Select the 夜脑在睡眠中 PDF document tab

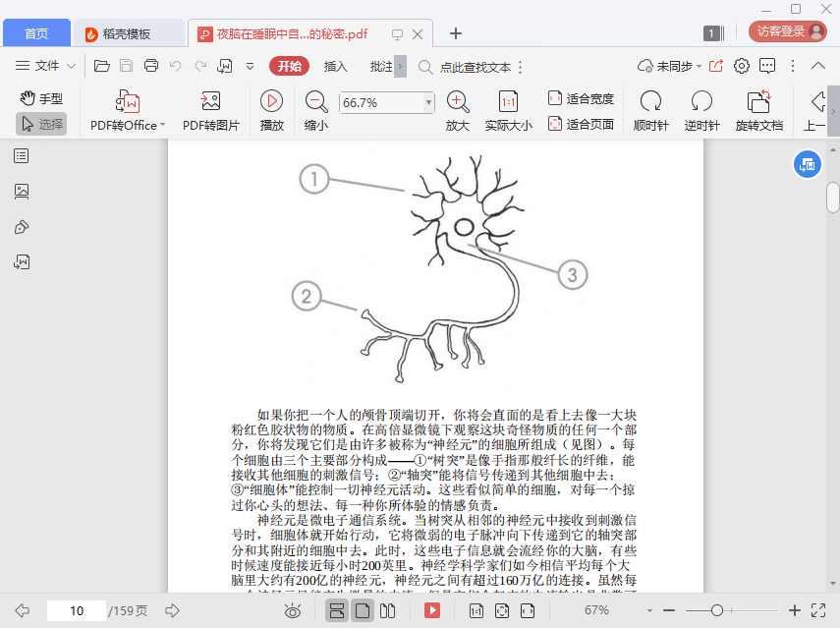[x=292, y=33]
